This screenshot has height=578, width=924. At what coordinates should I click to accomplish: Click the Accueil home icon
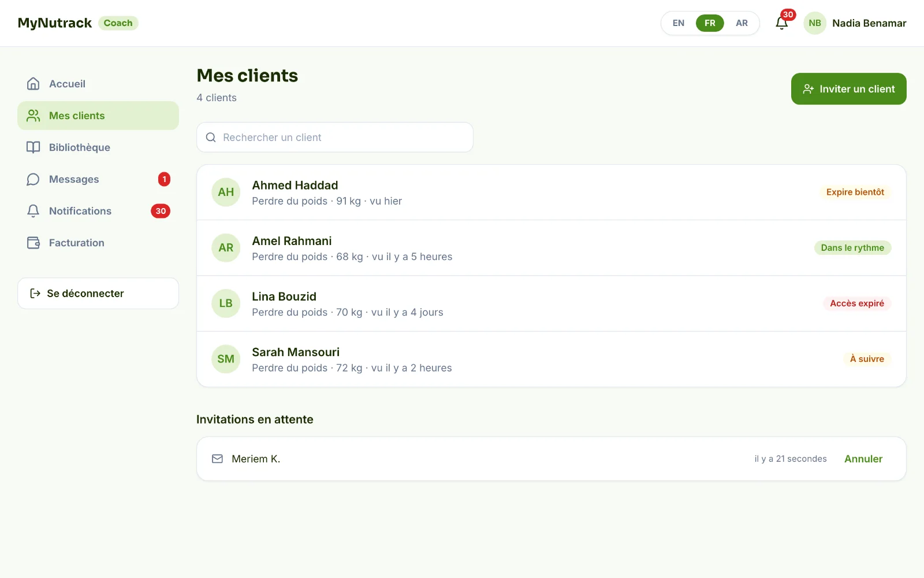[33, 84]
